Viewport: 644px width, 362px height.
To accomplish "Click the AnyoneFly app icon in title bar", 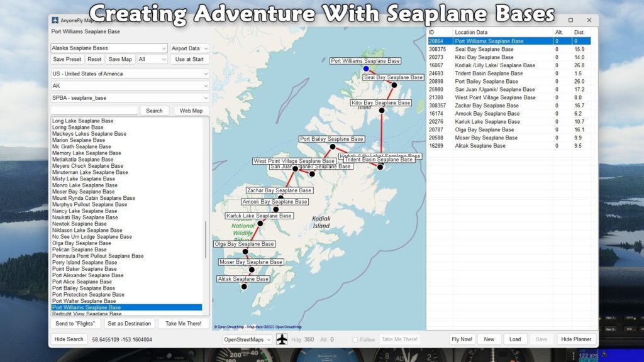I will click(x=55, y=20).
